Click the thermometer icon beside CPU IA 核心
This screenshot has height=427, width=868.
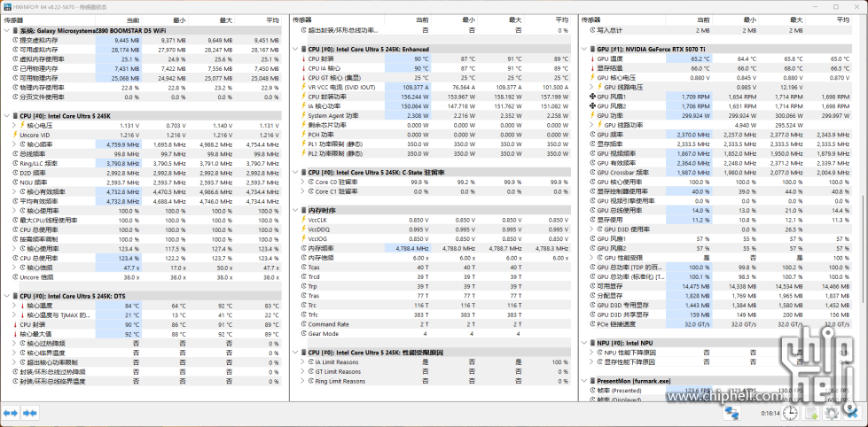303,68
